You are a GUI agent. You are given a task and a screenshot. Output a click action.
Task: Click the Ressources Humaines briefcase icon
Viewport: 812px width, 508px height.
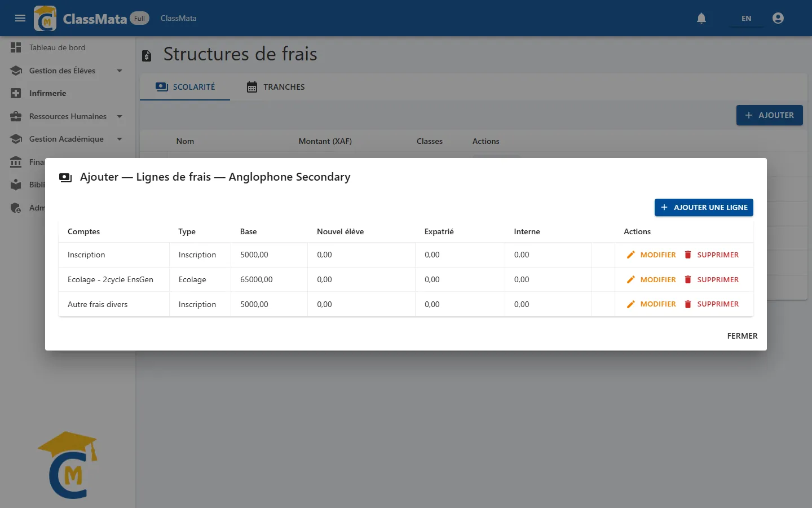[16, 116]
